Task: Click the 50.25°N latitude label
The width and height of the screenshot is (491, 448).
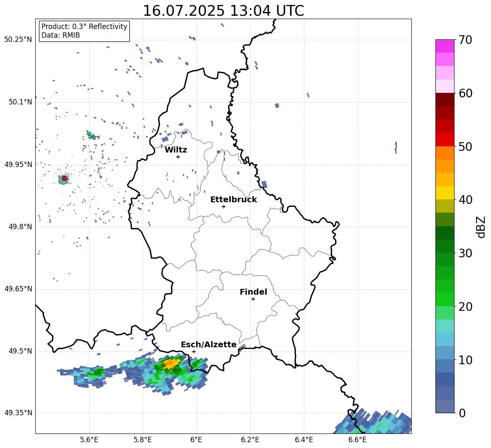Action: tap(18, 40)
